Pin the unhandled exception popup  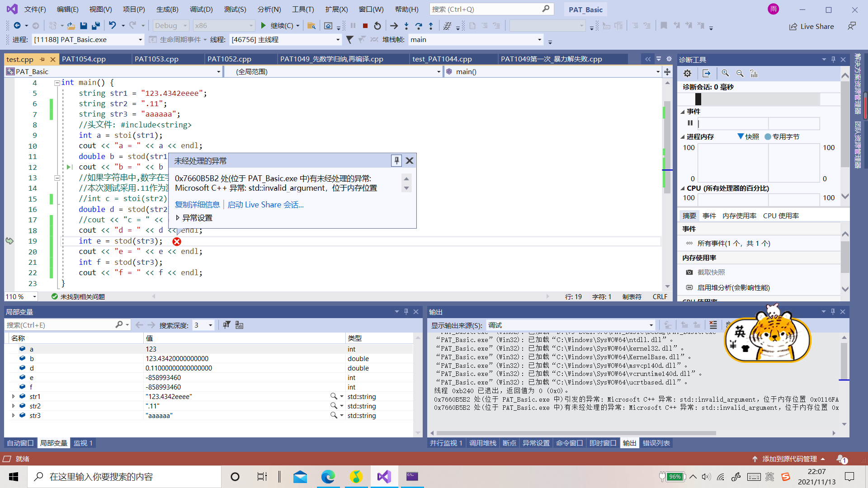(x=396, y=160)
